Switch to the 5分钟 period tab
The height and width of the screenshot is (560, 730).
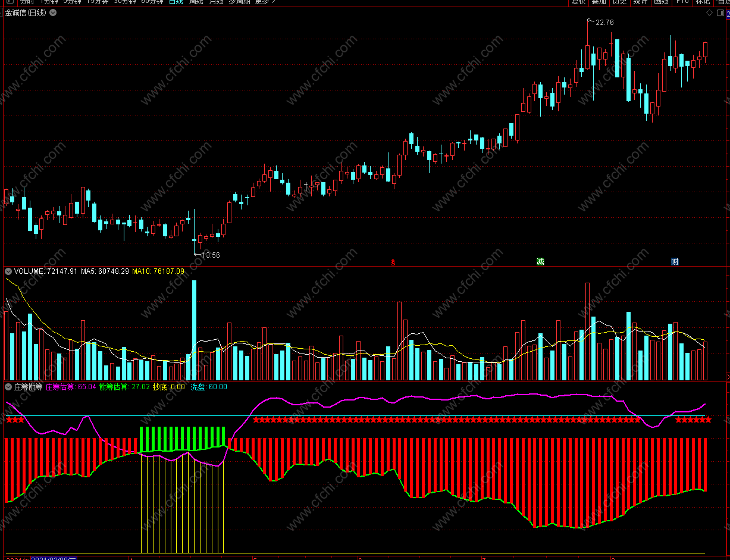point(73,2)
